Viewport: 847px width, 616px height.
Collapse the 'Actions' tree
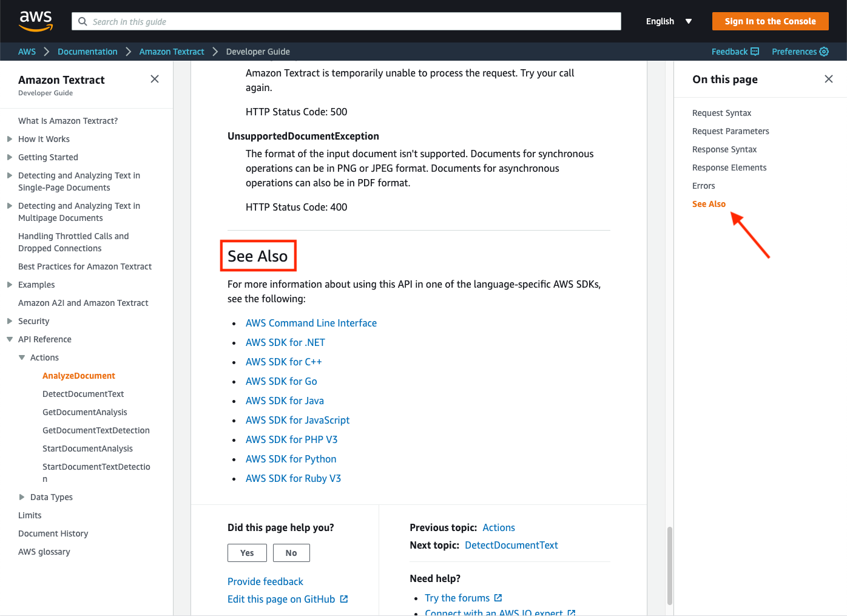point(22,357)
